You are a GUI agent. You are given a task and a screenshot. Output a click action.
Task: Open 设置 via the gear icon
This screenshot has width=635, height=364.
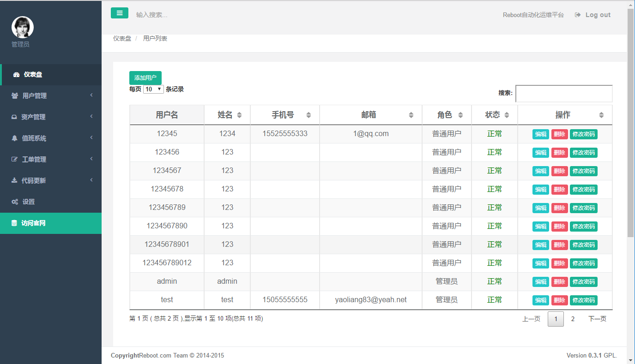[16, 201]
